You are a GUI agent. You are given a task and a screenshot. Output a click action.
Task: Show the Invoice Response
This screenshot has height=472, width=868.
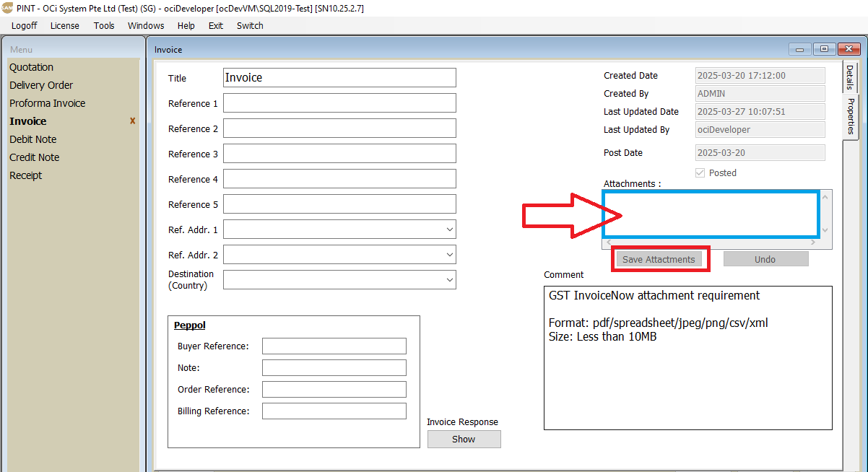(464, 439)
